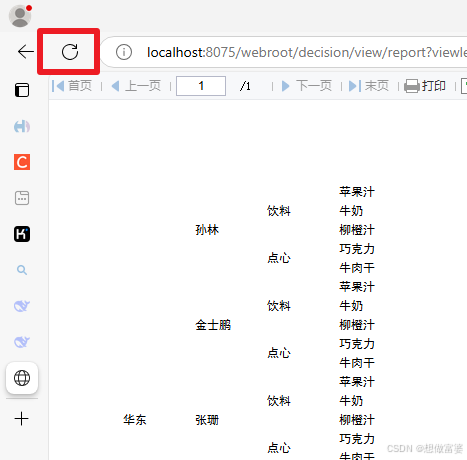
Task: Go back with the browser arrow
Action: [26, 52]
